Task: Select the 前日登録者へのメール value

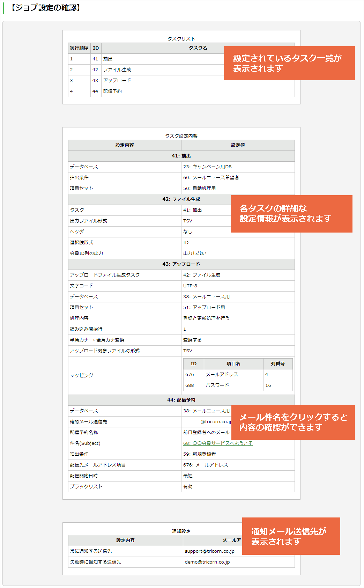Action: click(206, 433)
